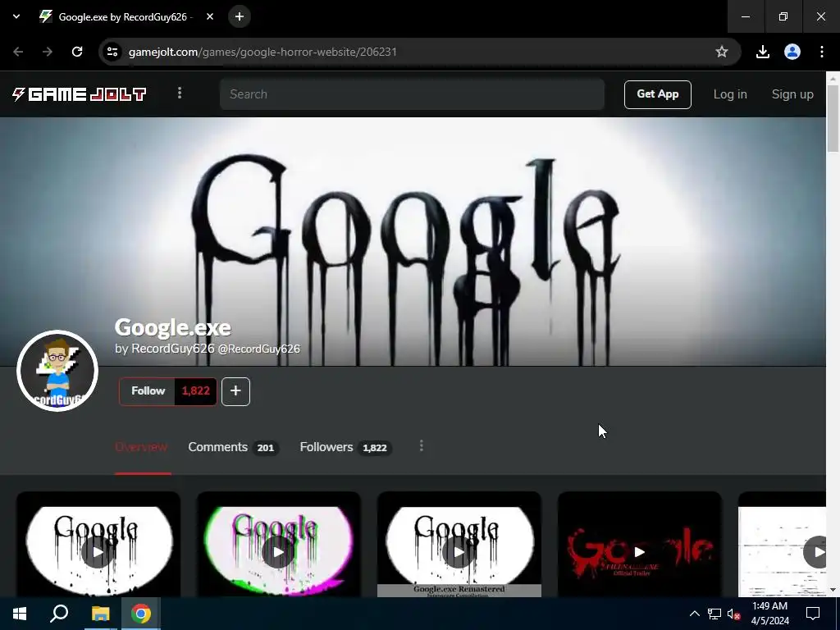The height and width of the screenshot is (630, 840).
Task: Open File Explorer from the taskbar
Action: (100, 614)
